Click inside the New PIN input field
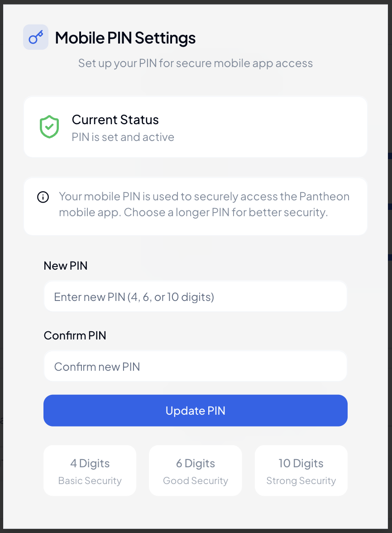The width and height of the screenshot is (392, 533). 195,296
